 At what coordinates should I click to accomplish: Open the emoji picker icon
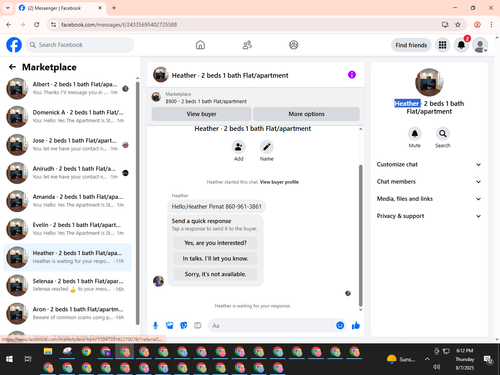tap(340, 325)
